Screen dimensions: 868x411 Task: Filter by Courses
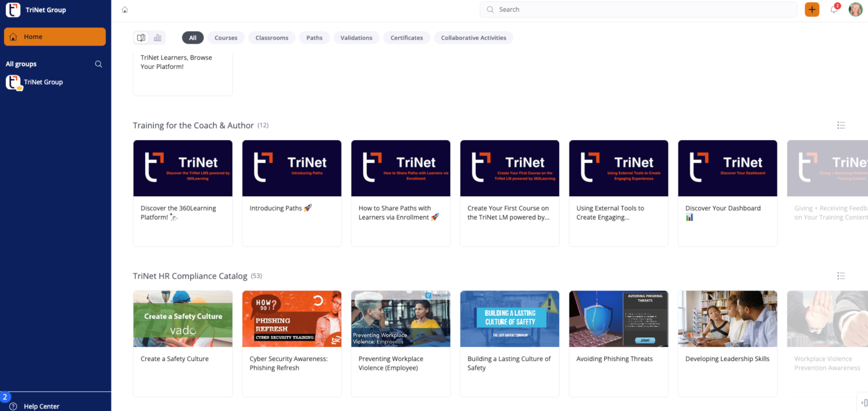click(226, 38)
